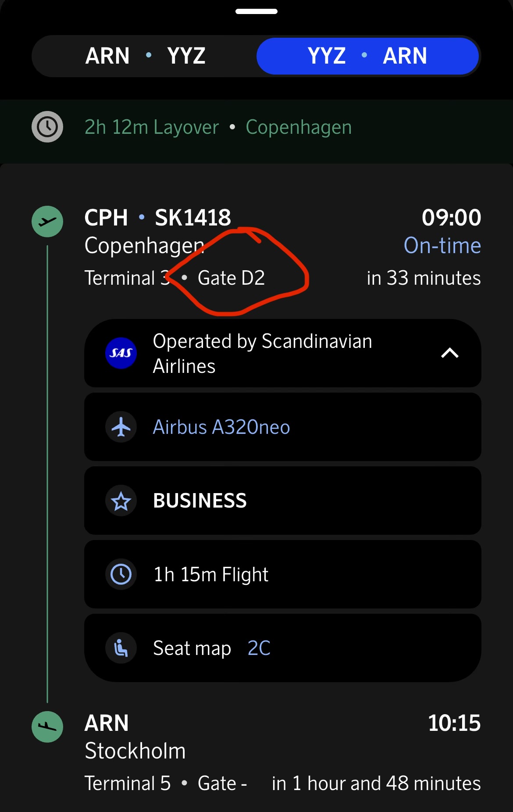Tap the SK1418 flight number

(x=193, y=218)
